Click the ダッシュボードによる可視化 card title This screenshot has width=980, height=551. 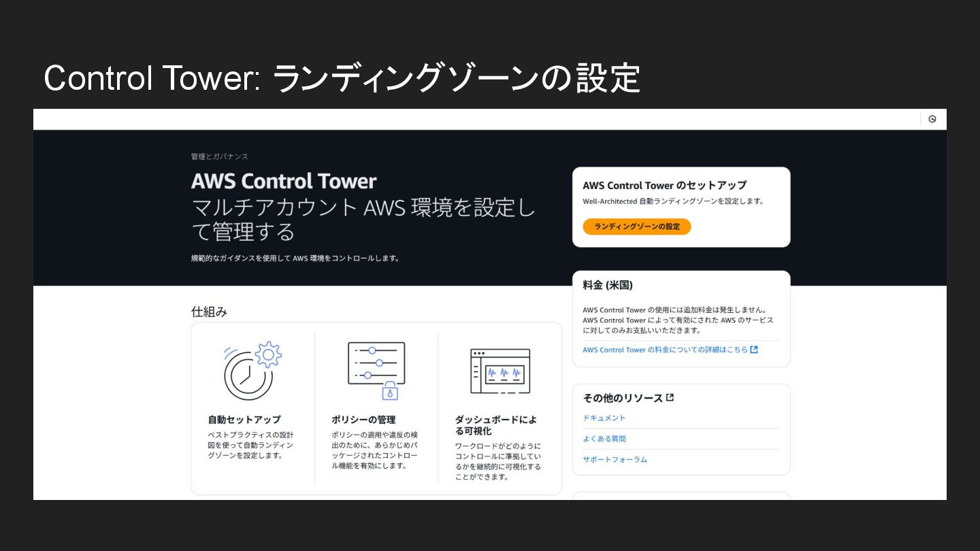click(496, 425)
